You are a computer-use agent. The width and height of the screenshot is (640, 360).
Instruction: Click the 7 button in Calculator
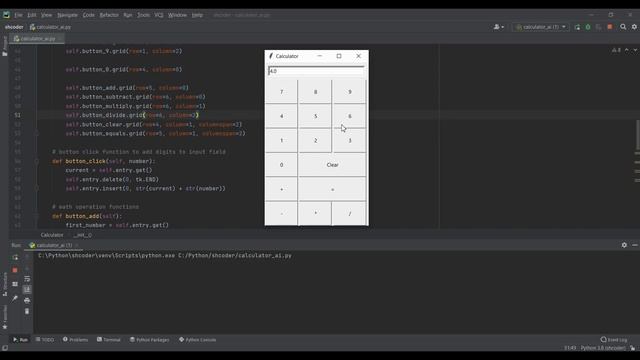coord(281,91)
